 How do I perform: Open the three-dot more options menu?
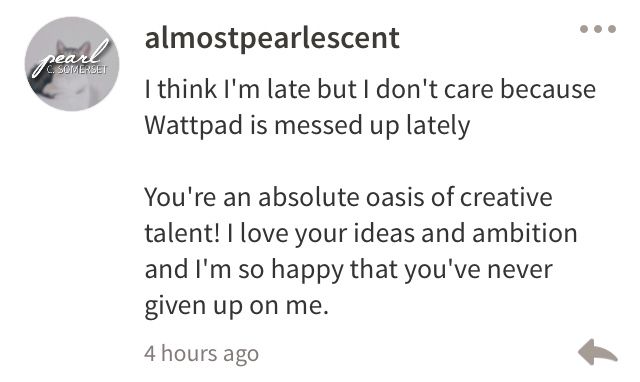pos(598,29)
